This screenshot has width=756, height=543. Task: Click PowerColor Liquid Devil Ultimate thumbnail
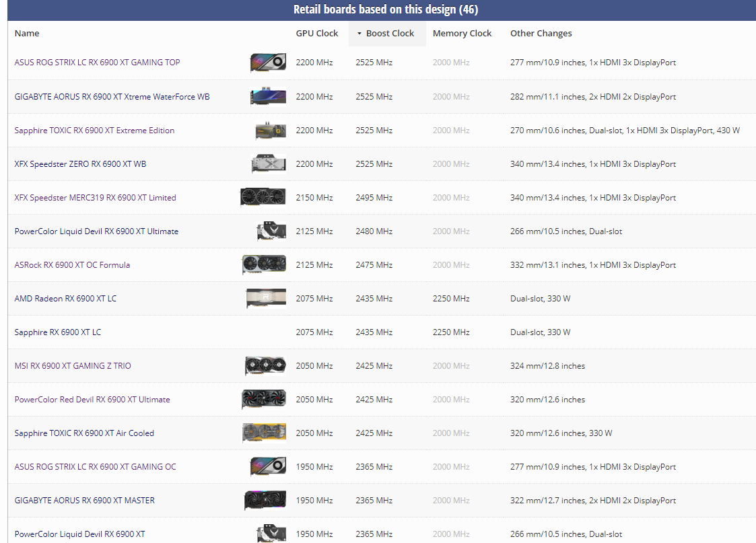(x=271, y=231)
